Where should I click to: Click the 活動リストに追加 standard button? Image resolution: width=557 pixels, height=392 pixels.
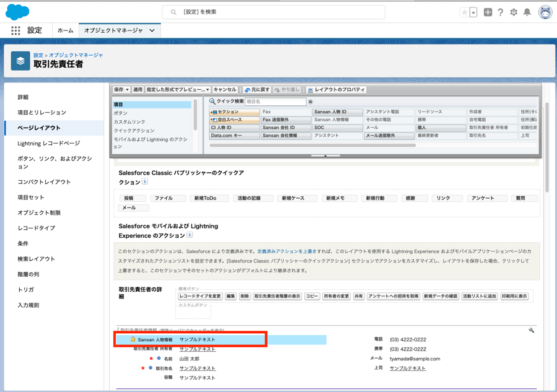pos(480,296)
